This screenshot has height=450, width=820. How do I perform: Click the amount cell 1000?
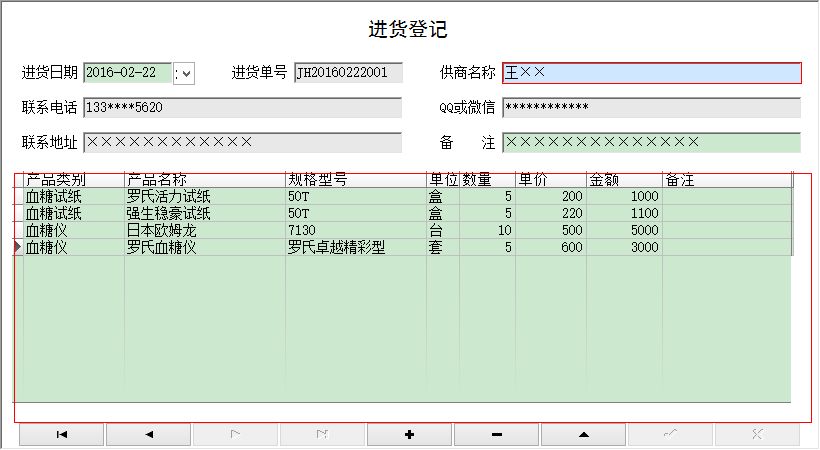pos(624,197)
